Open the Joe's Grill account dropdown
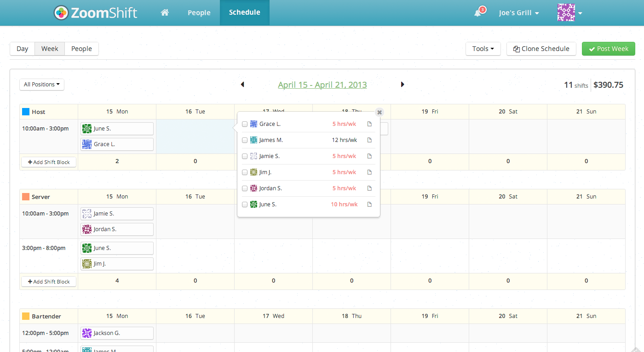 point(519,13)
